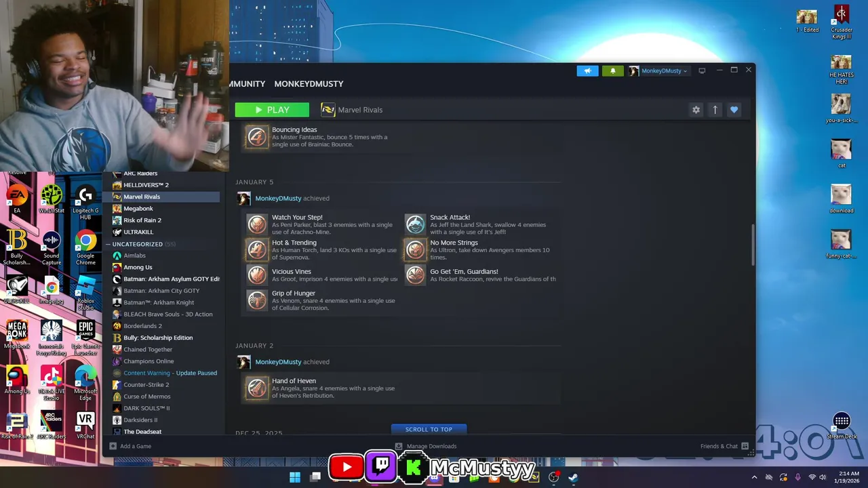Open Go Get 'Em Guardians achievement icon
The image size is (868, 488).
coord(415,274)
